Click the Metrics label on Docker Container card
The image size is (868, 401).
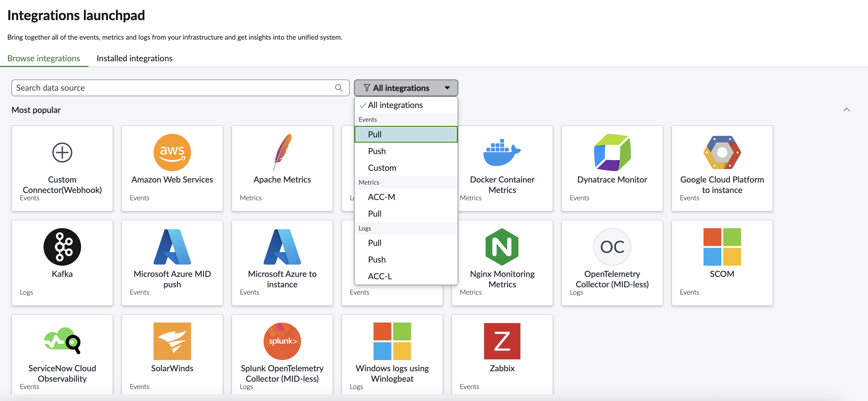[471, 198]
